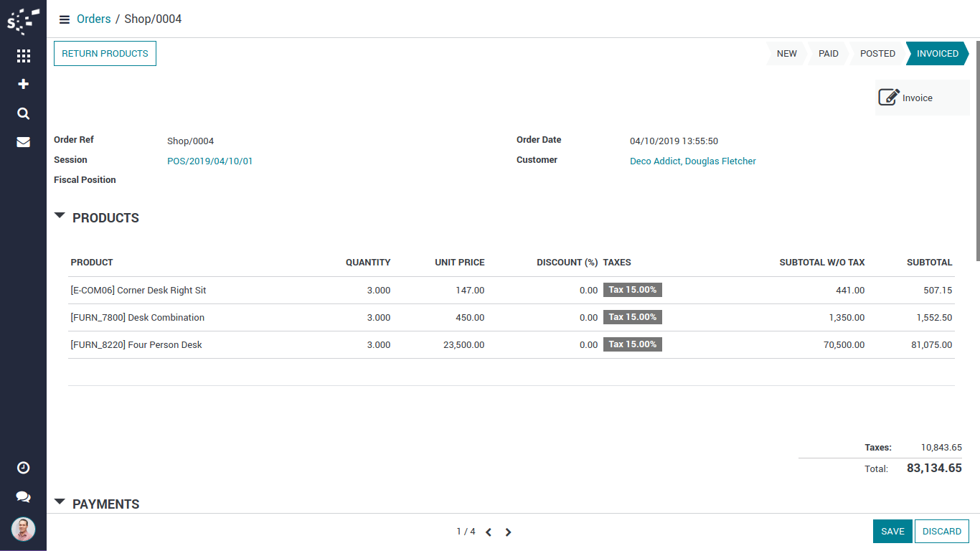Open Orders breadcrumb link
Screen dimensions: 980x551
pyautogui.click(x=94, y=19)
